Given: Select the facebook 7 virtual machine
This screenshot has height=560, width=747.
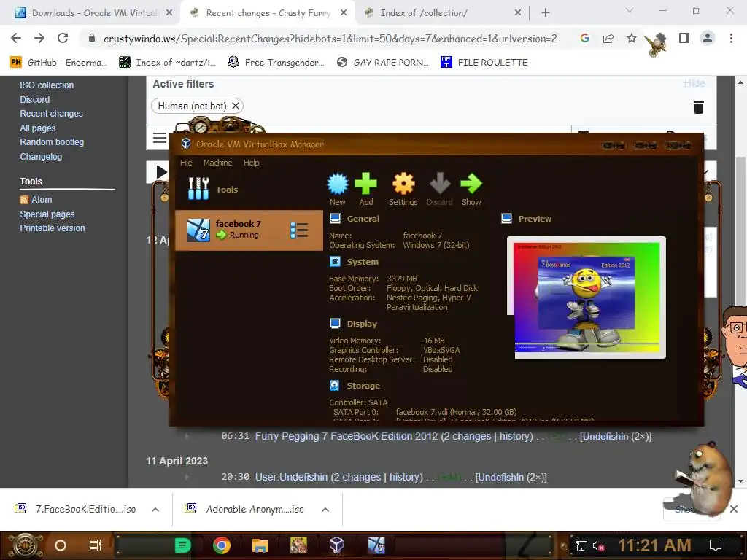Looking at the screenshot, I should (x=249, y=230).
